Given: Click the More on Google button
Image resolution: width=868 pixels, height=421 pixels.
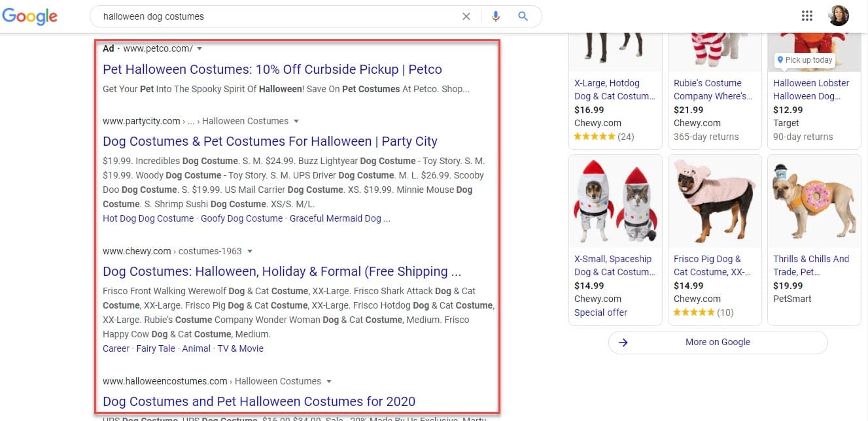Looking at the screenshot, I should coord(718,342).
